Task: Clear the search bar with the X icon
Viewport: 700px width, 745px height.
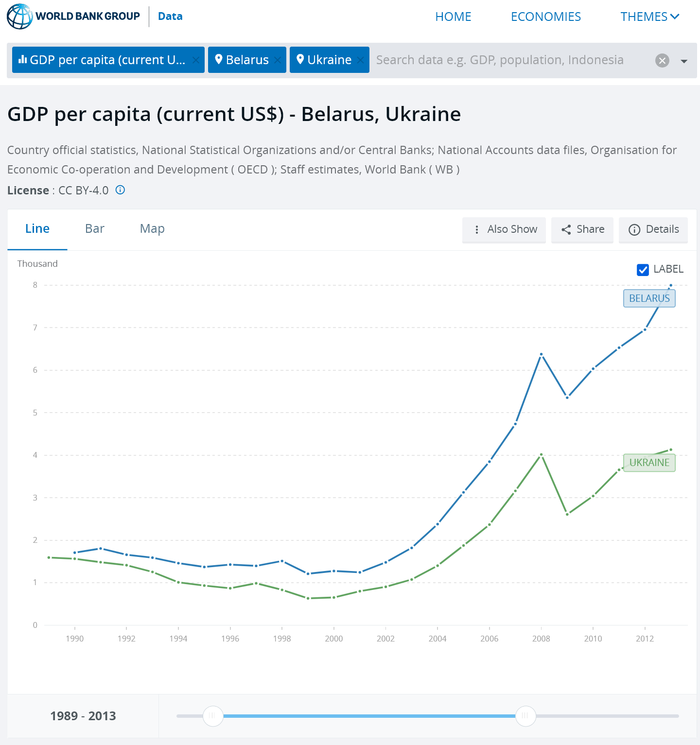Action: (x=662, y=60)
